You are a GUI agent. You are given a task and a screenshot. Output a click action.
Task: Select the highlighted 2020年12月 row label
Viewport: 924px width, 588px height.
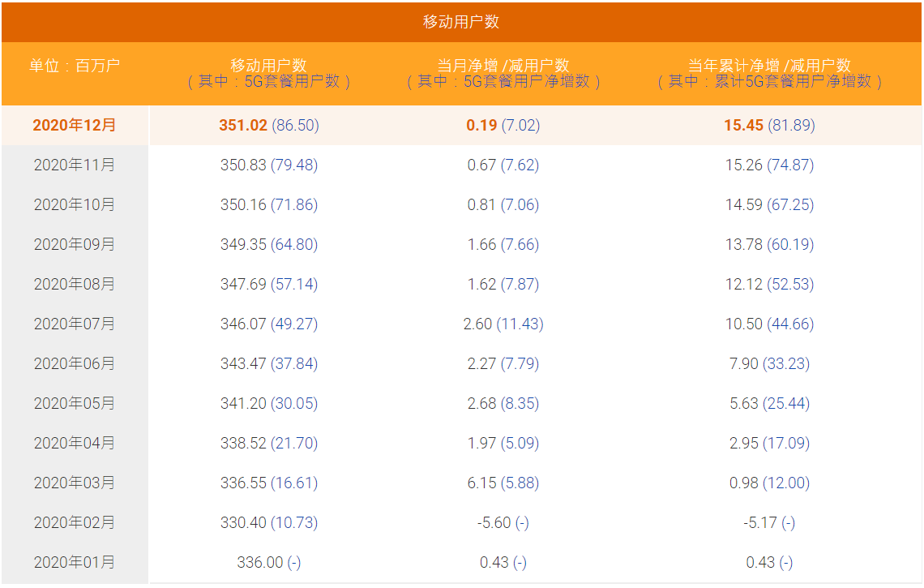coord(75,125)
